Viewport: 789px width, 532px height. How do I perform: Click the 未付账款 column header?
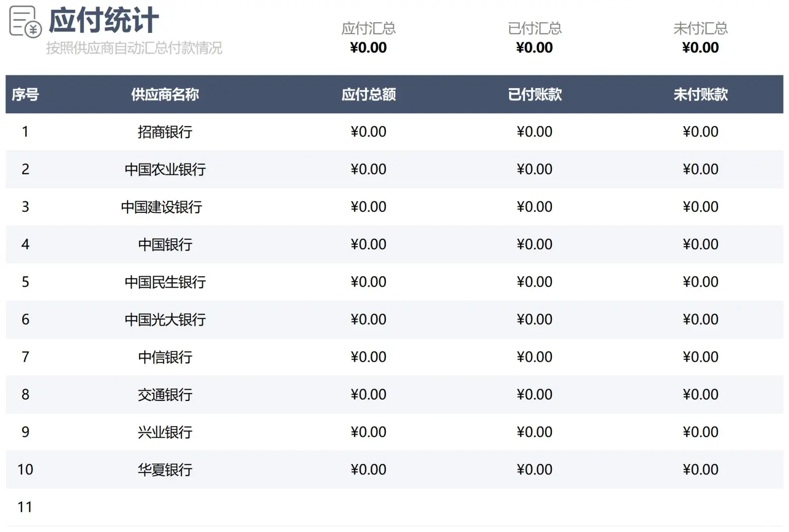click(x=700, y=95)
